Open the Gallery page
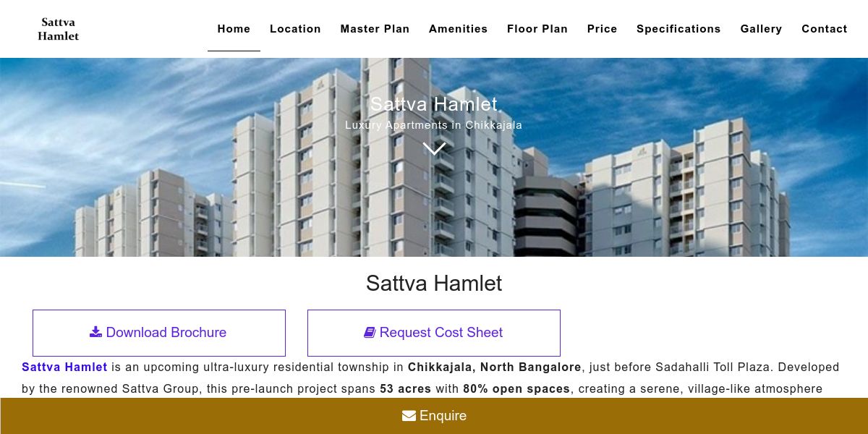The height and width of the screenshot is (434, 868). tap(761, 29)
